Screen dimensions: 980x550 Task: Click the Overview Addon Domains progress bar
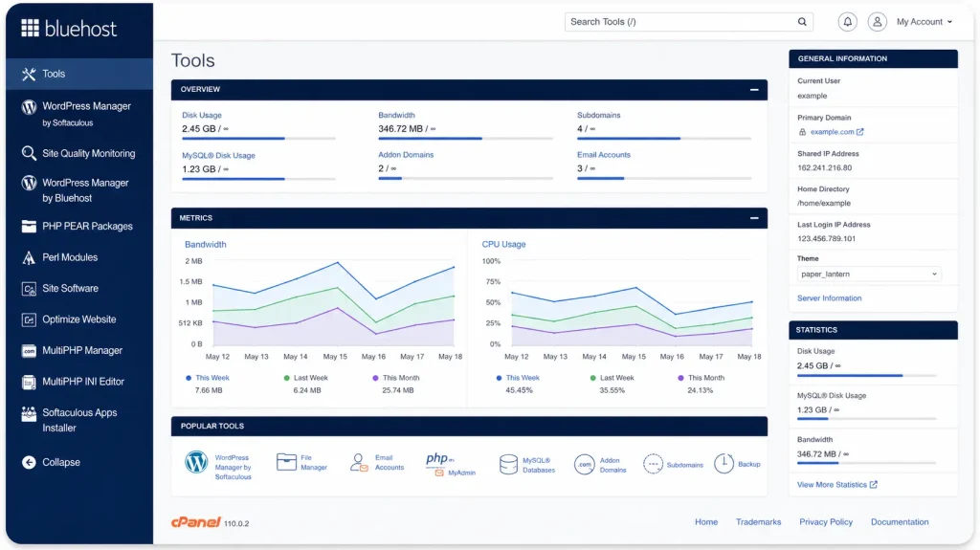(466, 178)
